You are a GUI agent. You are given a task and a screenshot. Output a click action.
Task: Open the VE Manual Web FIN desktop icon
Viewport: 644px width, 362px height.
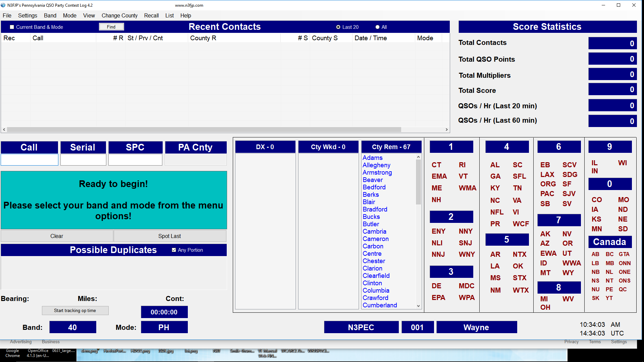click(267, 353)
